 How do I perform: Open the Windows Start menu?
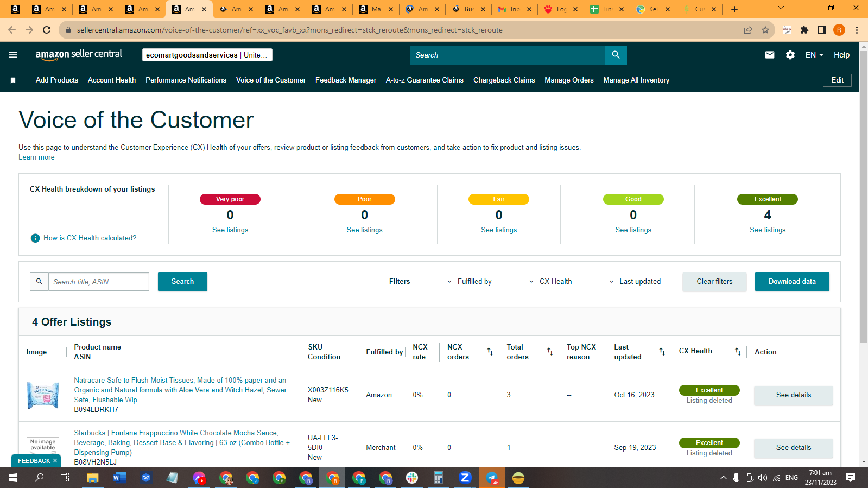(13, 478)
